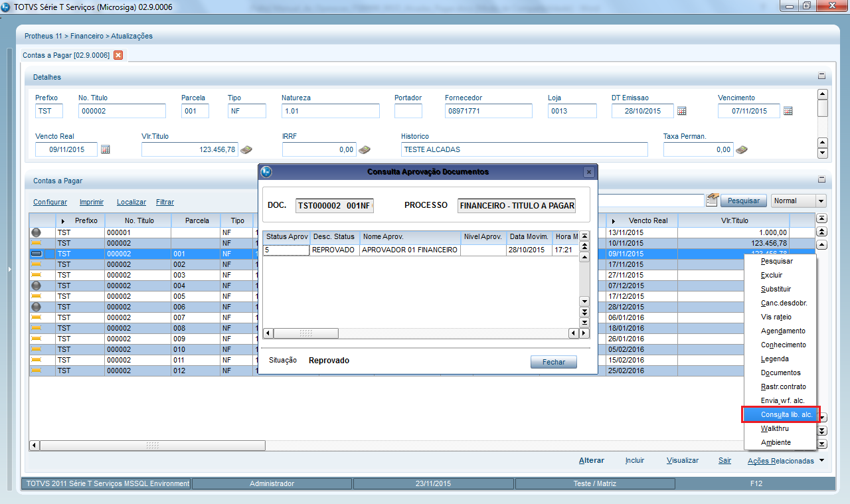Collapse the Detalhes panel

(x=821, y=76)
